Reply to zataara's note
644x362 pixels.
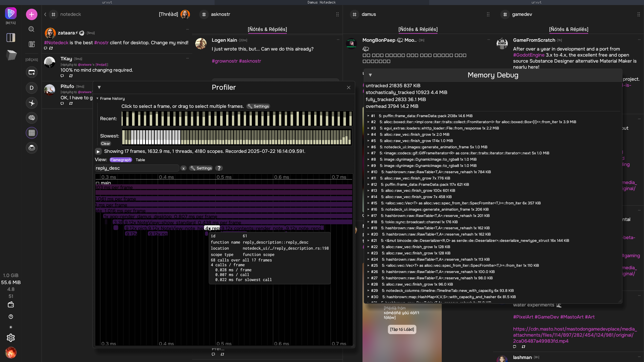tap(46, 48)
